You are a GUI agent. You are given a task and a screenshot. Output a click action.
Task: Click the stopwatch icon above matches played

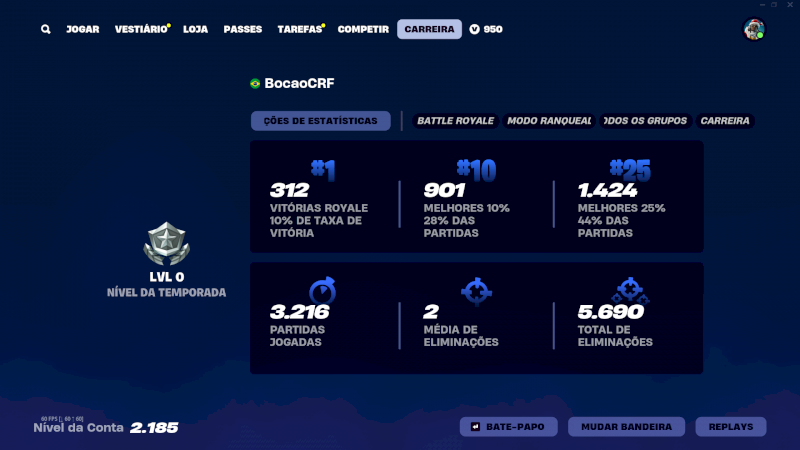click(322, 291)
